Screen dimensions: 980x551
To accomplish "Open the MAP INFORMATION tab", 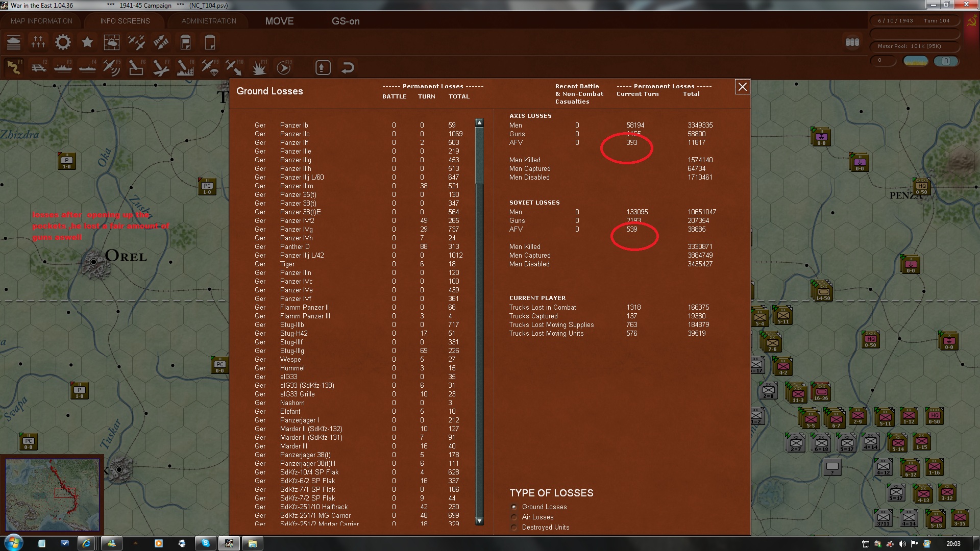I will pos(41,21).
